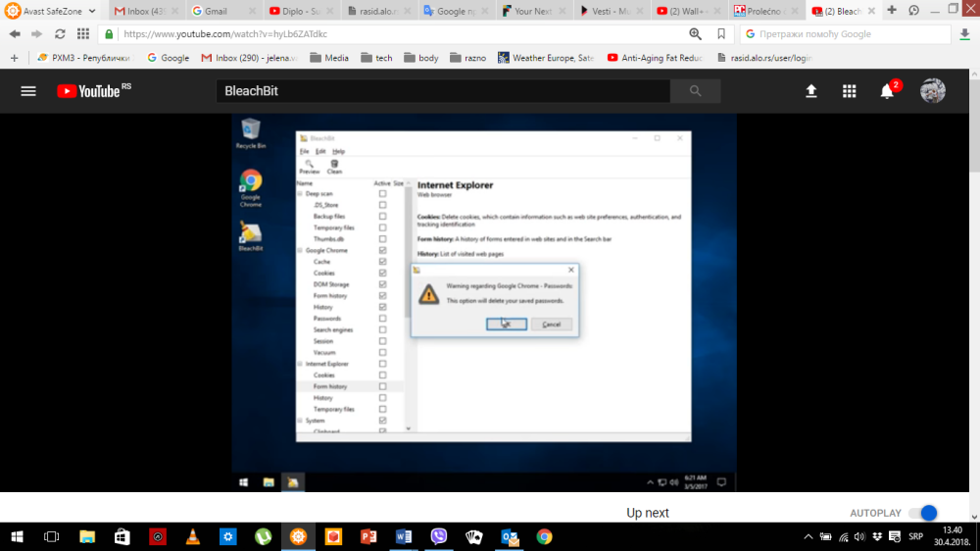Open the Avast SafeZone dropdown menu
The image size is (980, 551).
pyautogui.click(x=91, y=11)
